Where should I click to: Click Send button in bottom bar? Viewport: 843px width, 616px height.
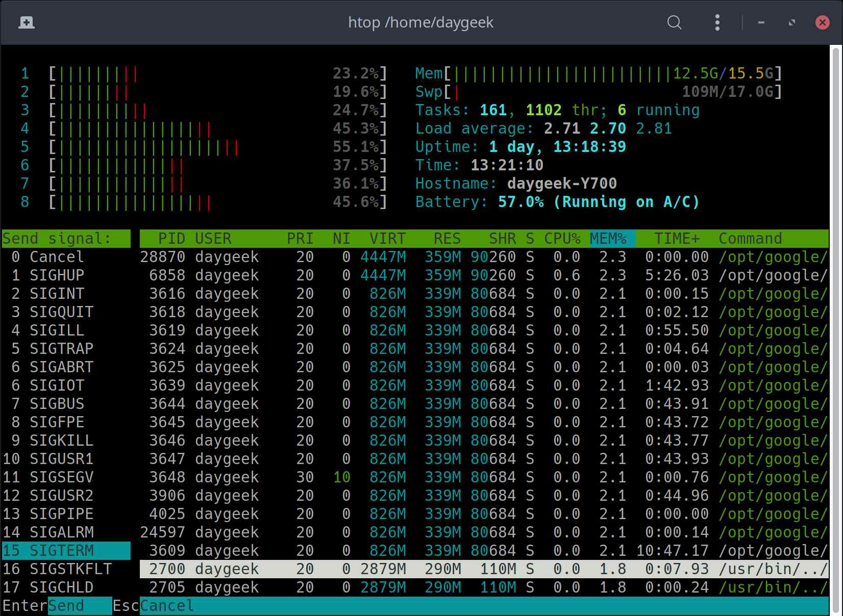(66, 606)
